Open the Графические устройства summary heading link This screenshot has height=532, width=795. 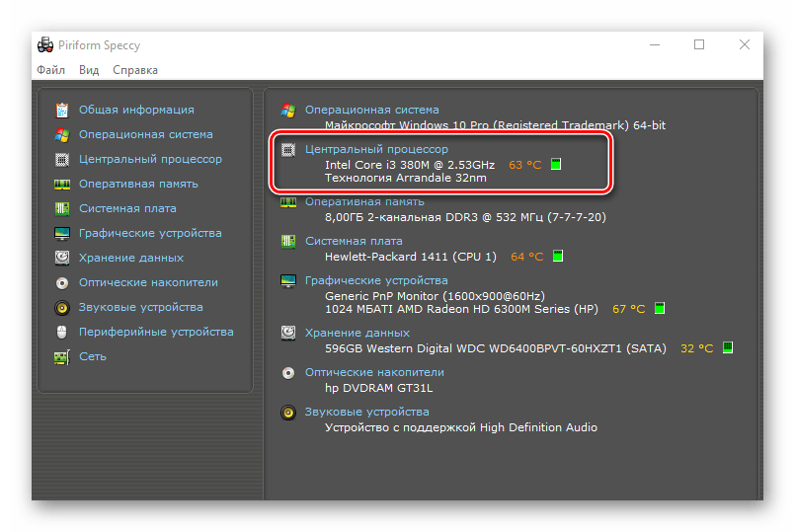[376, 280]
